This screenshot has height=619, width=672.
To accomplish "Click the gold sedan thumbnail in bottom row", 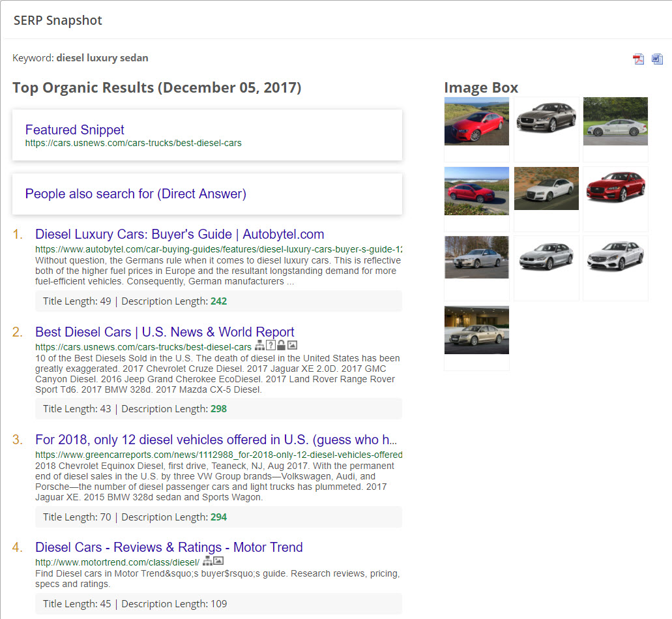I will point(476,330).
